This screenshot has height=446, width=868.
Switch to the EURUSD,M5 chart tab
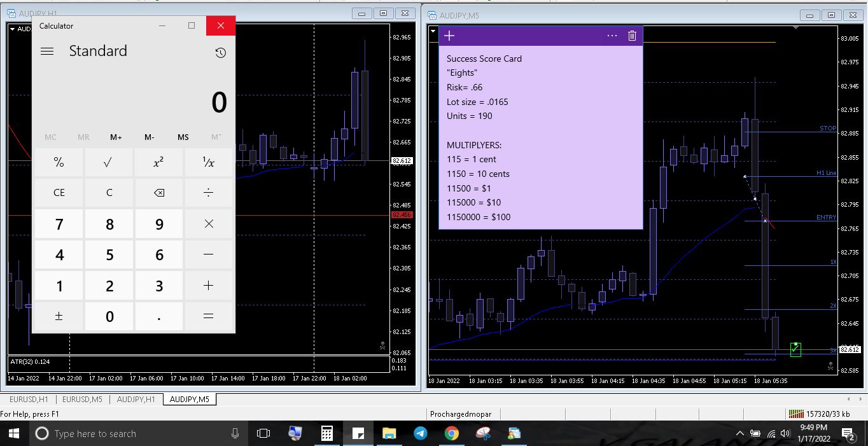[x=82, y=400]
